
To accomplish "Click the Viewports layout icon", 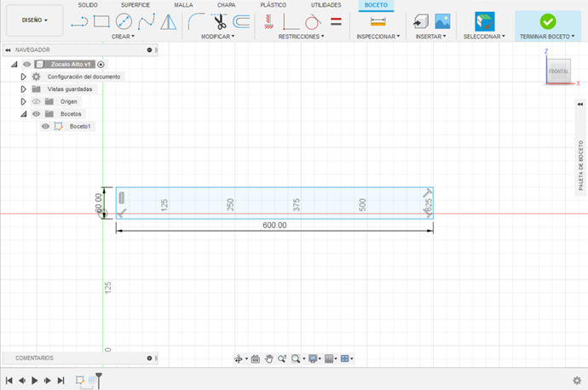I will [x=344, y=358].
